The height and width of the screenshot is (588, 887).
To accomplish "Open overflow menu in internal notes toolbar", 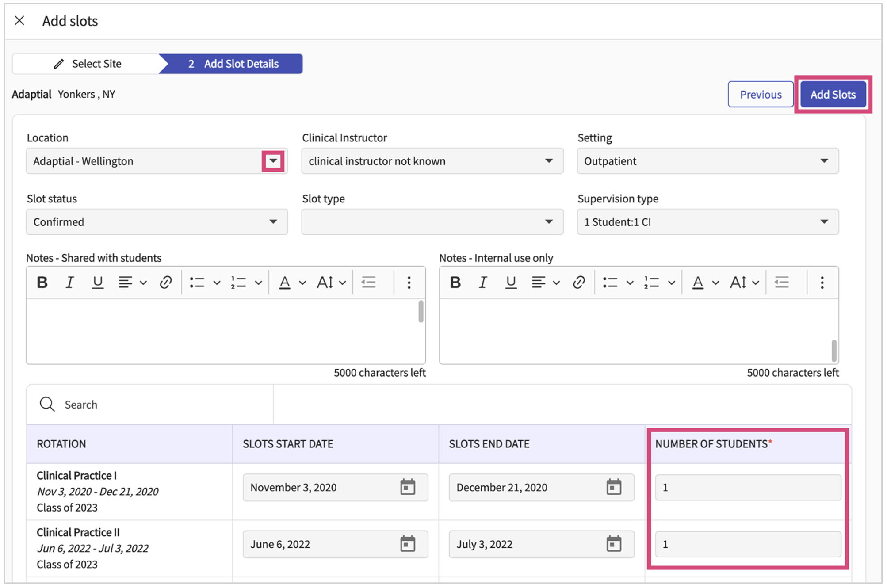I will point(822,282).
